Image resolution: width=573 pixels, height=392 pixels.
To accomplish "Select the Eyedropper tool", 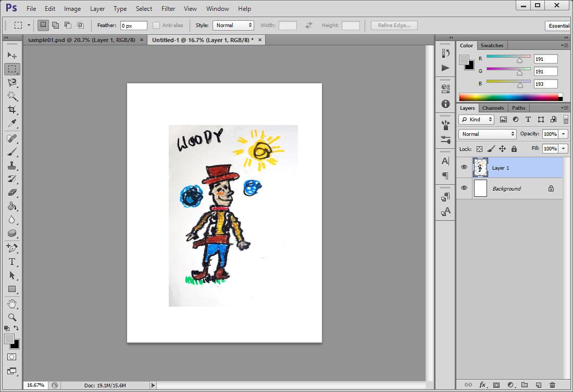I will click(12, 123).
